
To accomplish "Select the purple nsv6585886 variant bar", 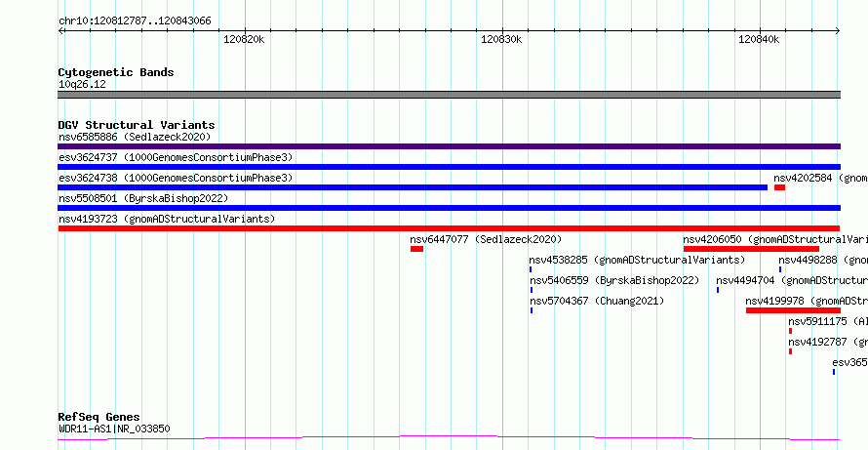I will (449, 146).
